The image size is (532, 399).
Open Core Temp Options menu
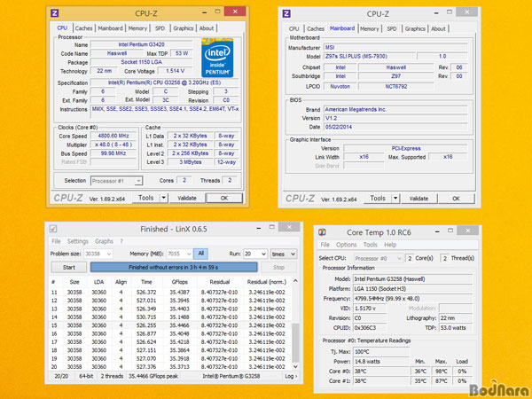(x=346, y=245)
